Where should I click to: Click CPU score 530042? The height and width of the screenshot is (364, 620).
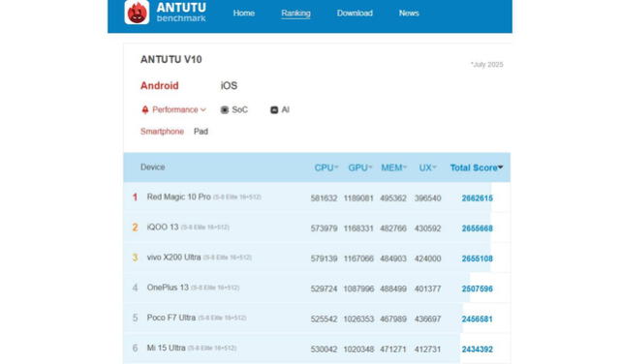[324, 349]
